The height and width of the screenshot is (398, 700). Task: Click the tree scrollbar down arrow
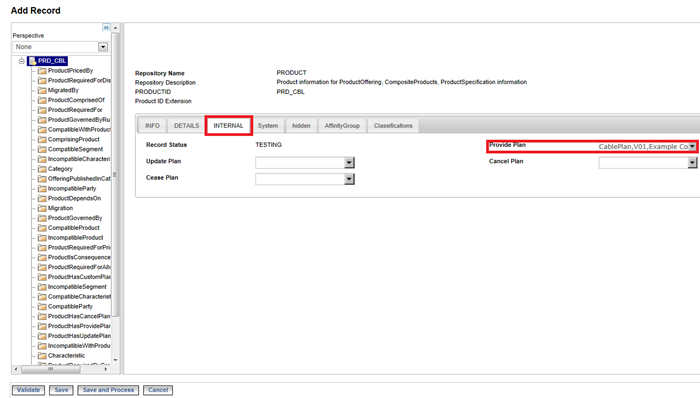click(x=115, y=360)
